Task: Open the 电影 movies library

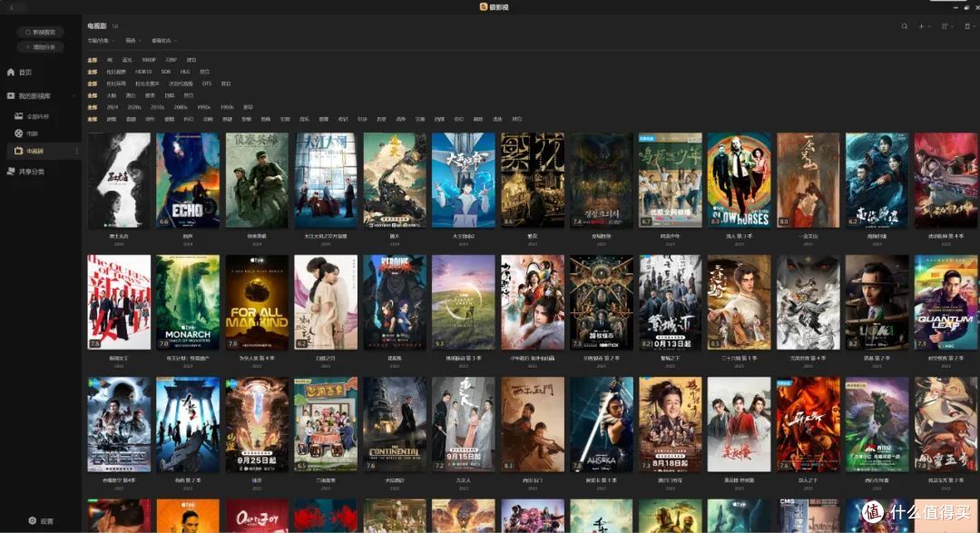Action: (x=26, y=133)
